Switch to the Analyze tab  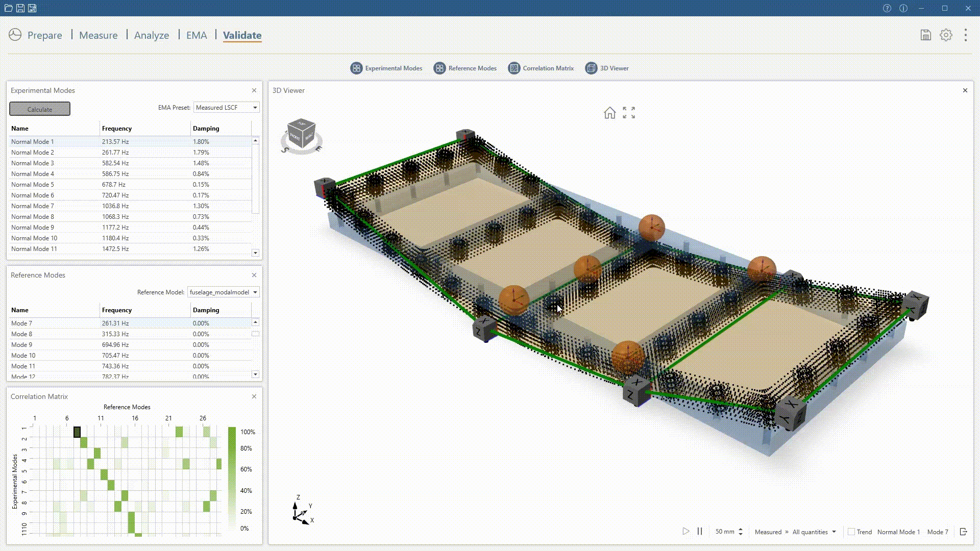coord(152,35)
